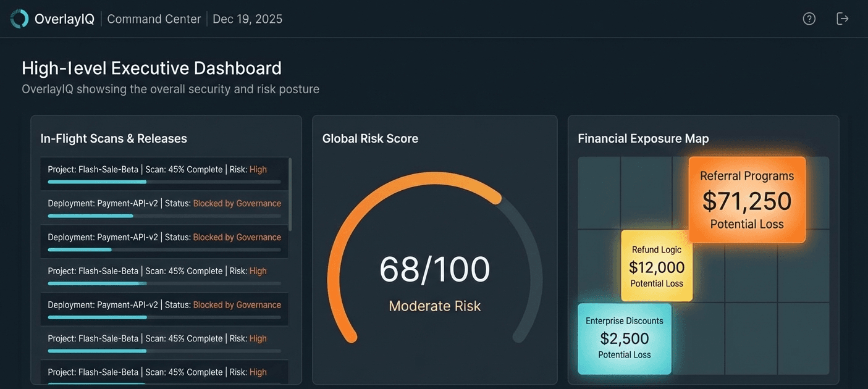Image resolution: width=868 pixels, height=389 pixels.
Task: Click the "High-level Executive Dashboard" title
Action: 151,67
